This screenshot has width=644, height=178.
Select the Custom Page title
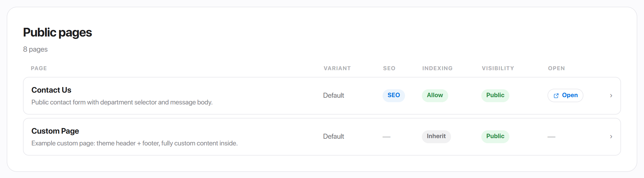pyautogui.click(x=55, y=131)
